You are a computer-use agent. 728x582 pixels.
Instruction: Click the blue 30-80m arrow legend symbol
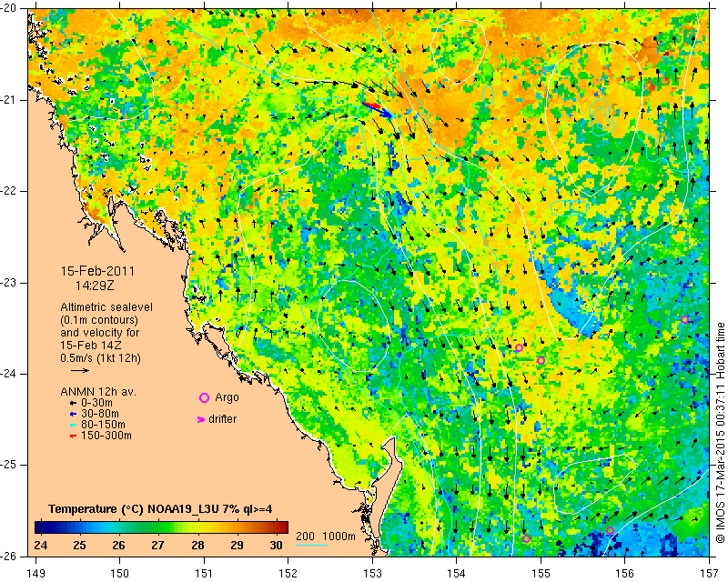73,414
